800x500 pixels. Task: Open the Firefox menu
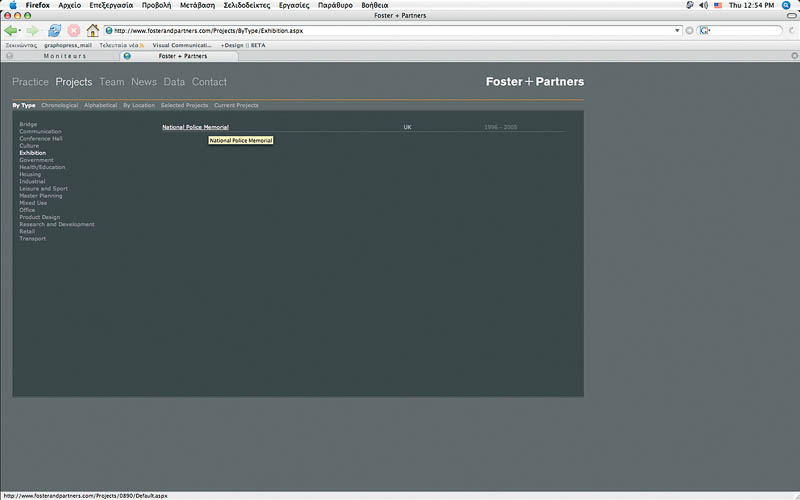(x=38, y=5)
